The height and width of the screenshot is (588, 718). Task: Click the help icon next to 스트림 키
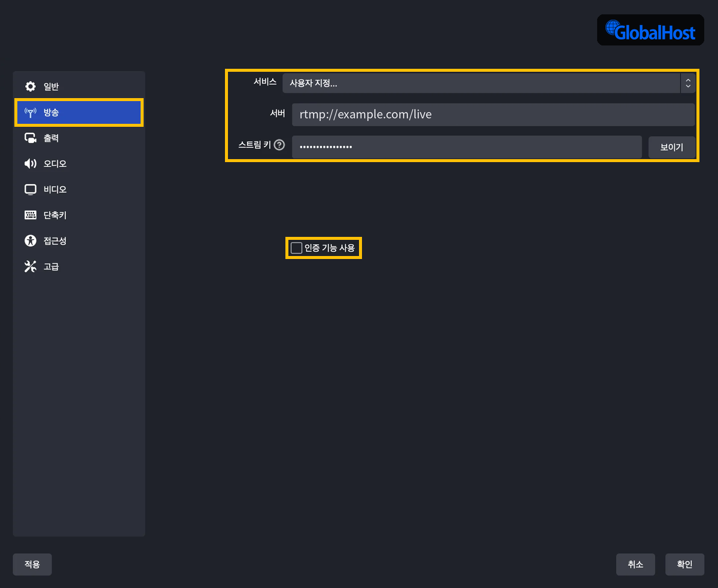[279, 144]
